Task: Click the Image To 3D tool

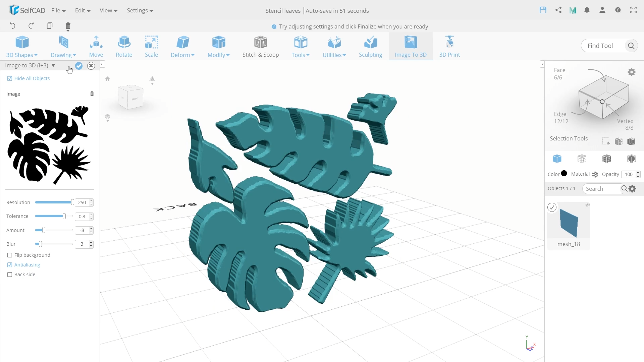Action: (411, 46)
